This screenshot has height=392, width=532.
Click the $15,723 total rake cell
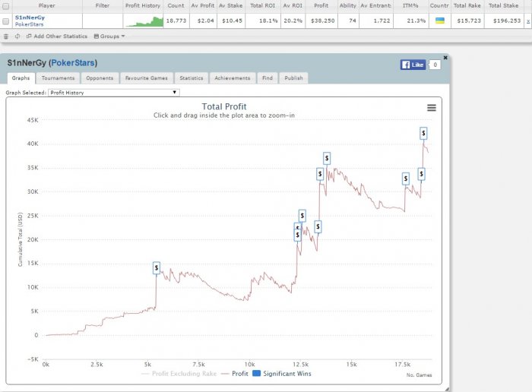point(469,21)
